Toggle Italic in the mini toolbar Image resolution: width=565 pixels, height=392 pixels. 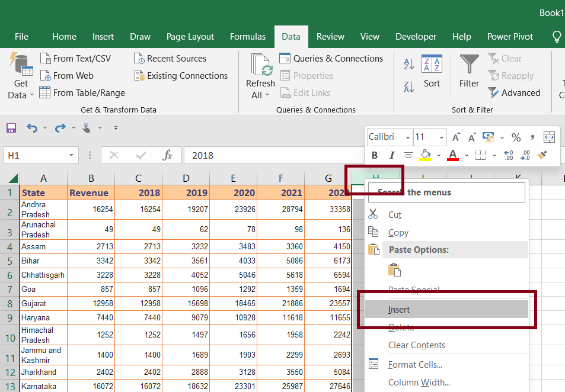pos(392,155)
